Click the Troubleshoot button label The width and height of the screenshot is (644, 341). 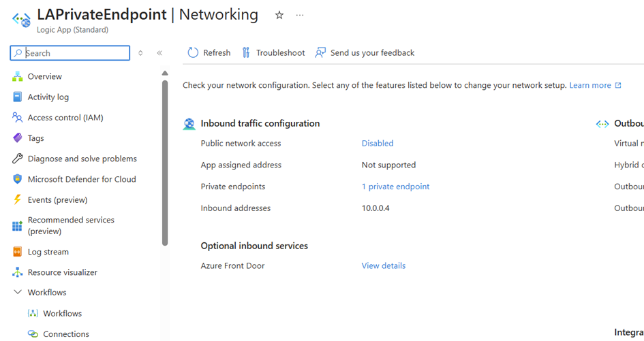click(280, 53)
